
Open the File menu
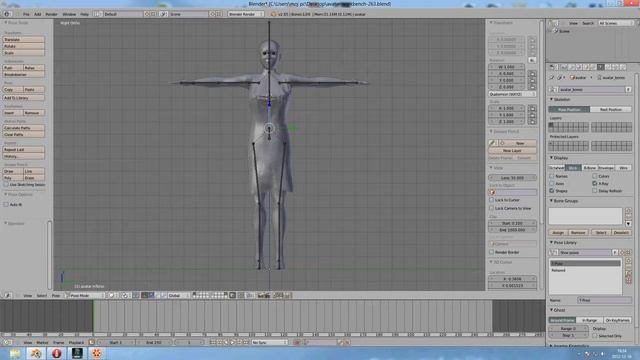[x=26, y=14]
